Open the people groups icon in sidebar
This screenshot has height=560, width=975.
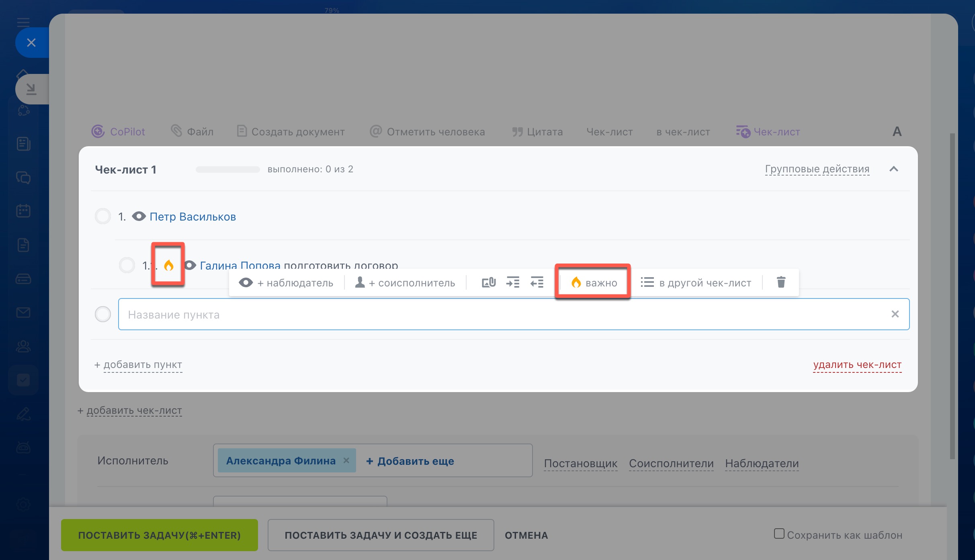(23, 346)
